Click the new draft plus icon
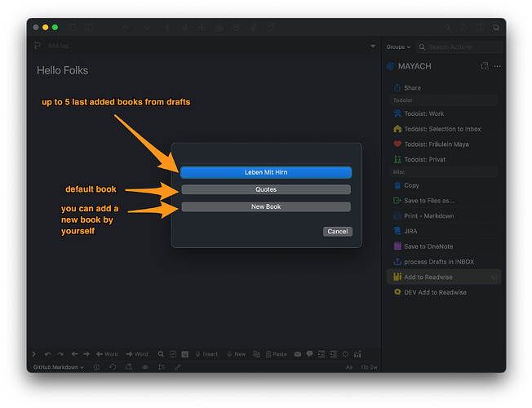This screenshot has height=408, width=532. 202,28
